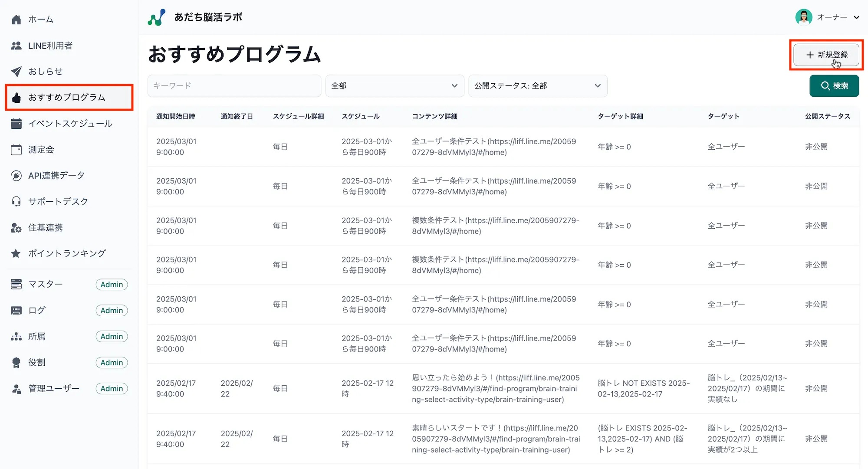868x469 pixels.
Task: Click the Admin badge next to 役割
Action: [112, 362]
